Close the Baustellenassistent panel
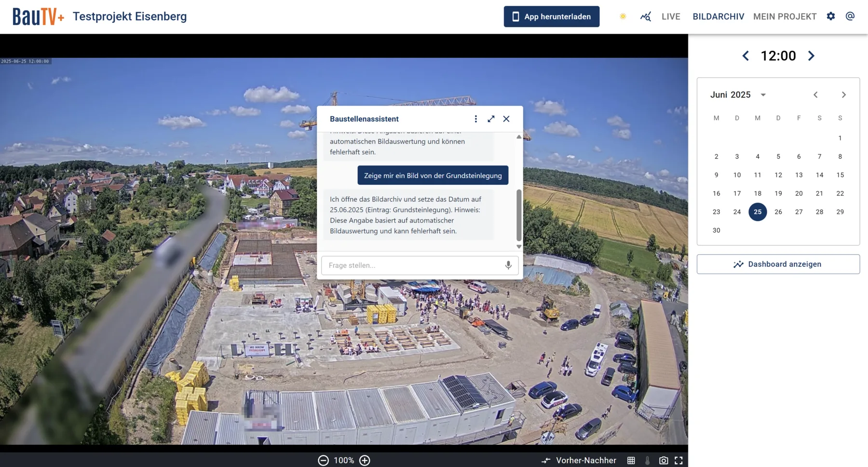This screenshot has width=868, height=467. point(506,119)
